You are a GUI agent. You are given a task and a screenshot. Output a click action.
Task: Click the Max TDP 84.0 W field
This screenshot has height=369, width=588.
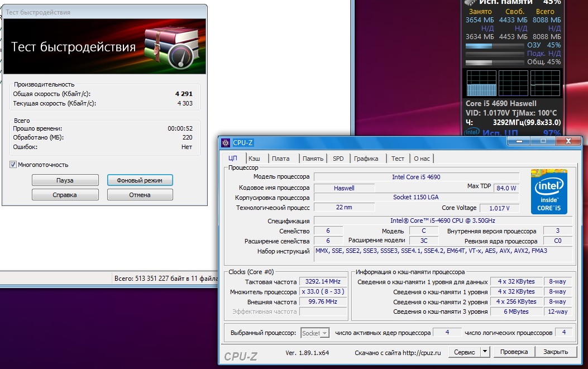coord(506,188)
